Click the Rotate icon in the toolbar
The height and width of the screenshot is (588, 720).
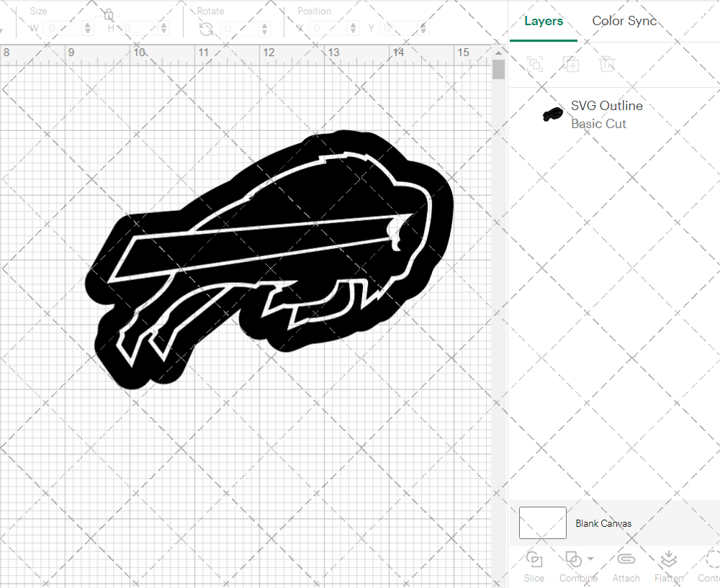pyautogui.click(x=206, y=28)
